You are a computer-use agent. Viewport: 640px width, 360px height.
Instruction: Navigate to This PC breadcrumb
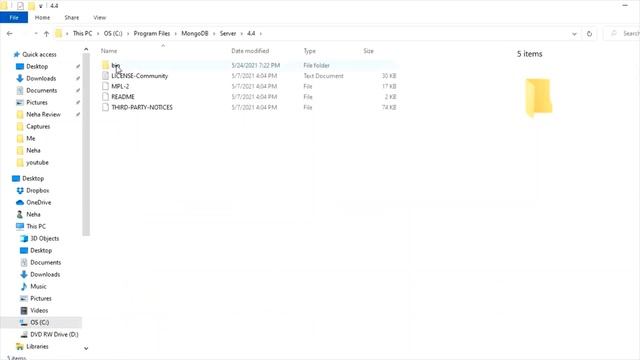pos(82,33)
